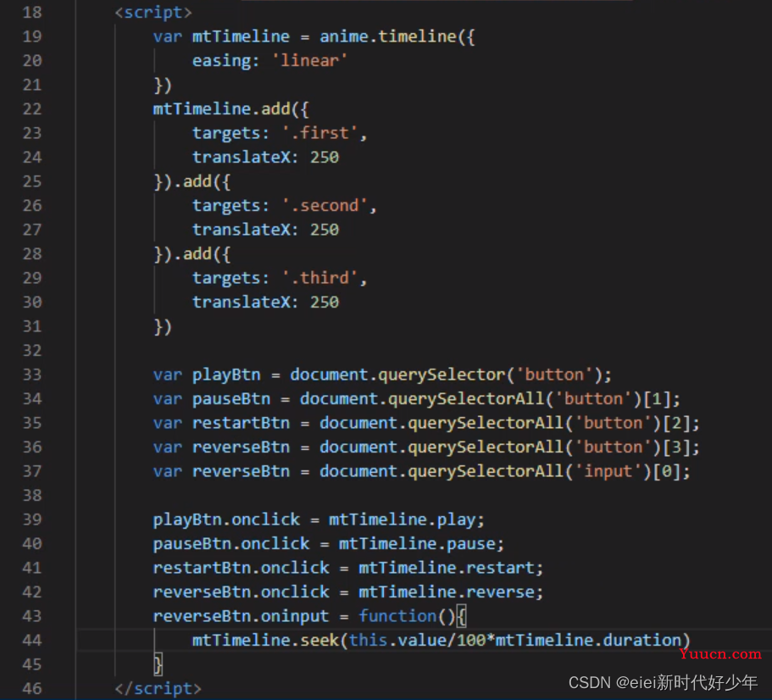The height and width of the screenshot is (700, 772).
Task: Click 'this.value' on line 44
Action: tap(397, 640)
